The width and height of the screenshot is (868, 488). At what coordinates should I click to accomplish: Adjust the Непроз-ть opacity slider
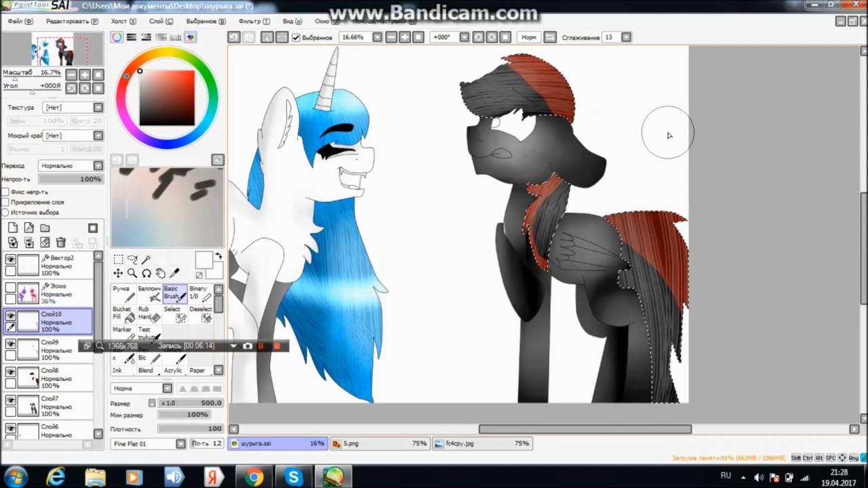(x=71, y=179)
